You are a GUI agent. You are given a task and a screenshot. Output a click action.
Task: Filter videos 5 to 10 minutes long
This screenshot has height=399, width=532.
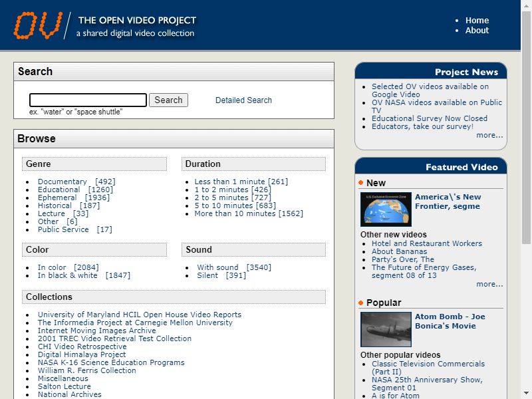235,205
